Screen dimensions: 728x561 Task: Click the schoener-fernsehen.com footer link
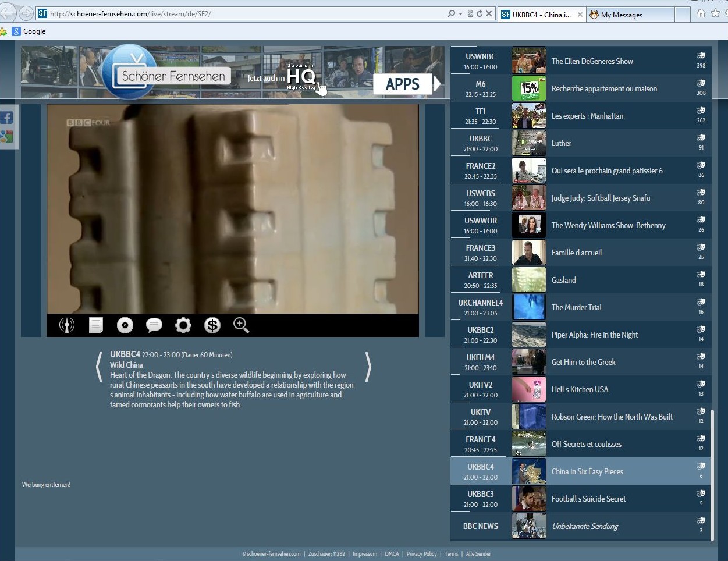[271, 553]
